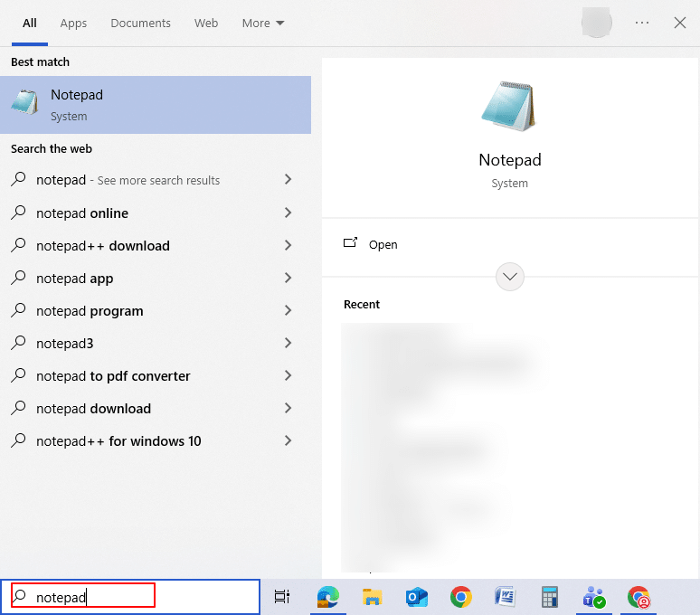Open Microsoft Teams from the taskbar

pos(594,597)
